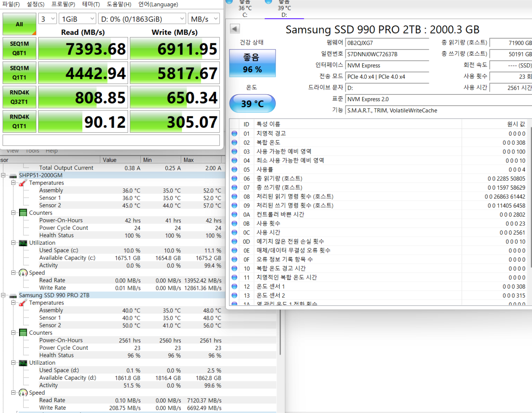Viewport: 532px width, 413px height.
Task: Open the 프로필(P) menu
Action: 63,4
